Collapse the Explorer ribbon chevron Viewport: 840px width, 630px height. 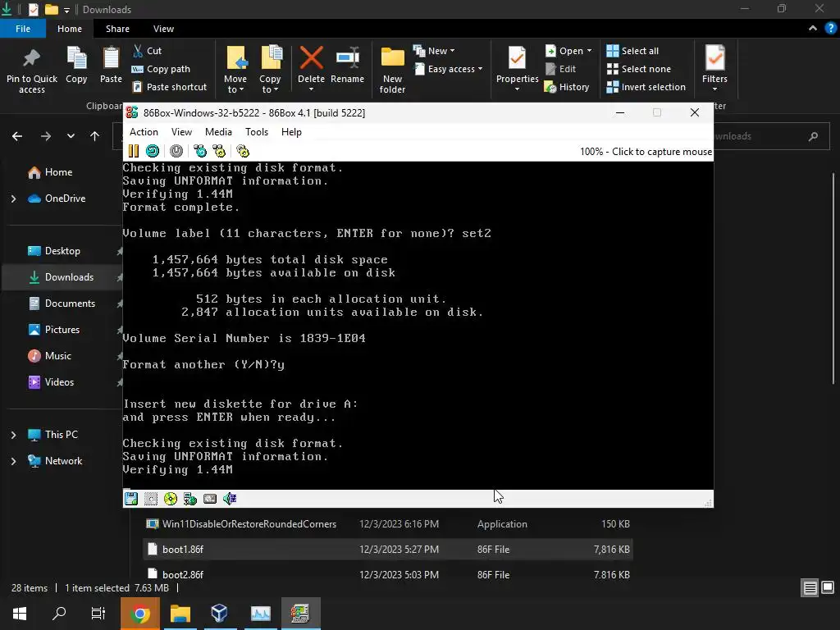click(x=813, y=29)
